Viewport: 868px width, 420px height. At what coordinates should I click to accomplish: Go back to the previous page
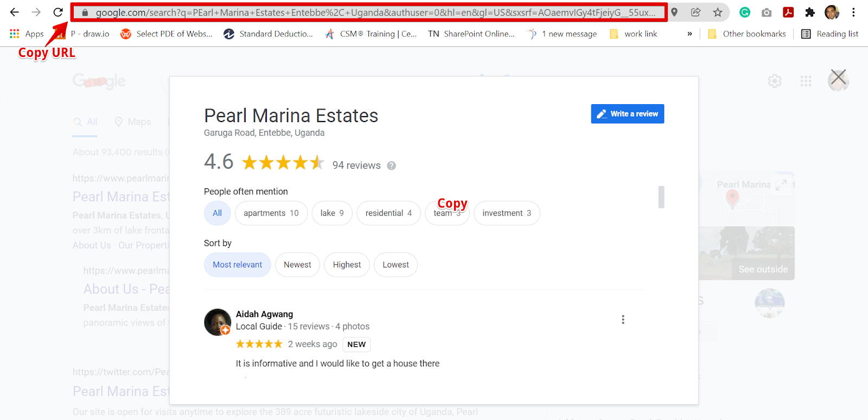[15, 12]
